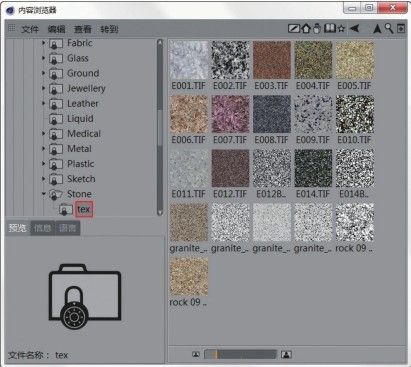Viewport: 411px width, 367px height.
Task: Click the folder tree vertical scrollbar
Action: 160,127
